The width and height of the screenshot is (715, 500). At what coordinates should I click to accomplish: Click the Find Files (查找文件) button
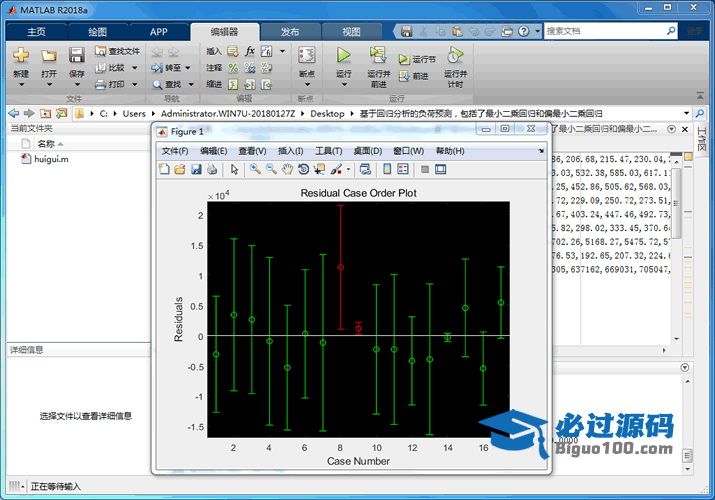click(117, 51)
